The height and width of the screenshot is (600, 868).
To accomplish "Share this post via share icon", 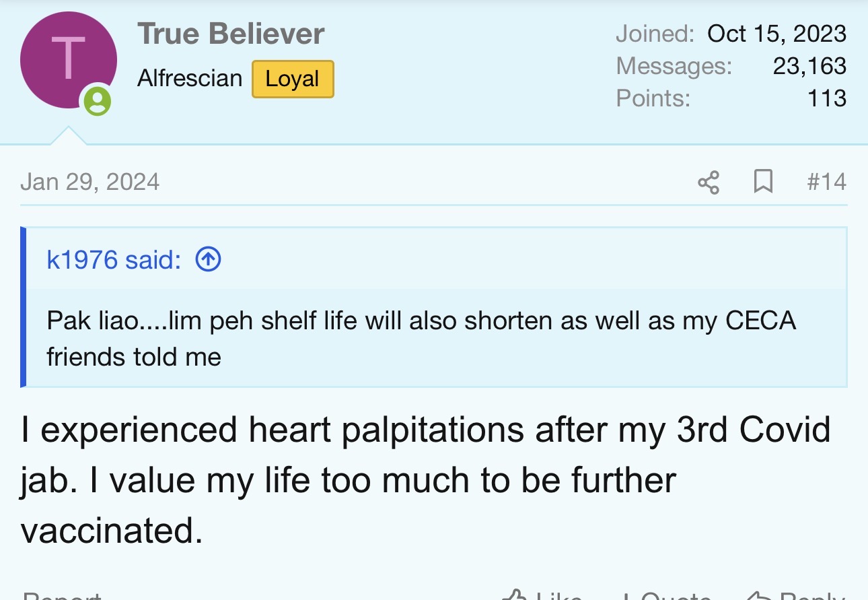I will 708,182.
